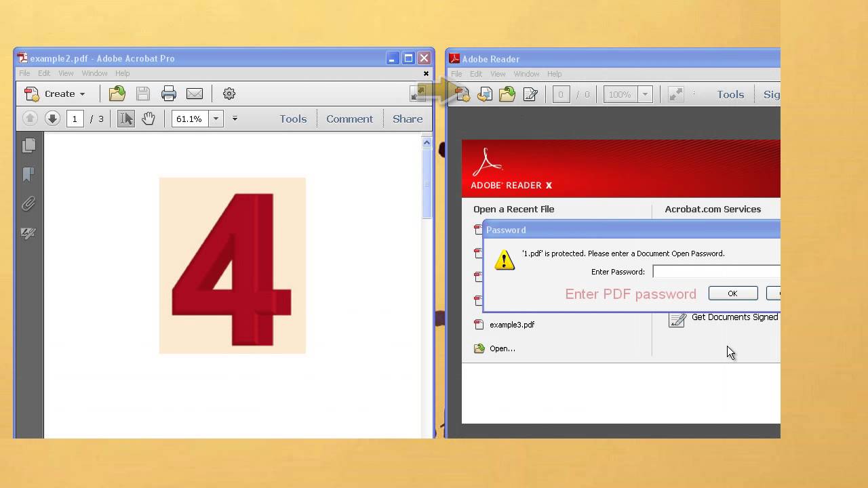Open the Share pane in Acrobat Pro
This screenshot has width=868, height=488.
pyautogui.click(x=408, y=119)
